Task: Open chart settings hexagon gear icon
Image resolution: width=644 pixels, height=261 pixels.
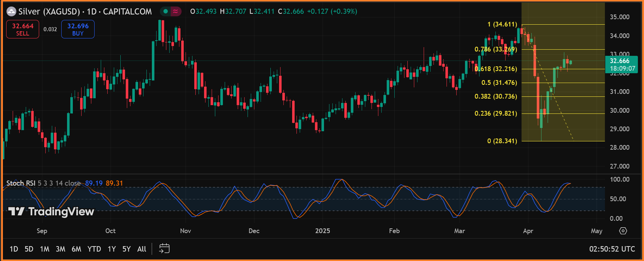Action: [x=623, y=231]
